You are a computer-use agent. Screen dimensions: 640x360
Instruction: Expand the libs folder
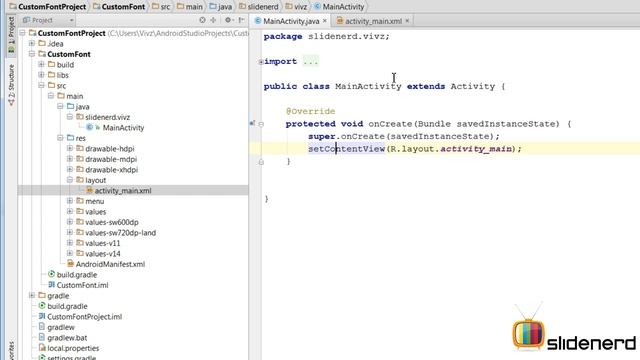click(41, 75)
